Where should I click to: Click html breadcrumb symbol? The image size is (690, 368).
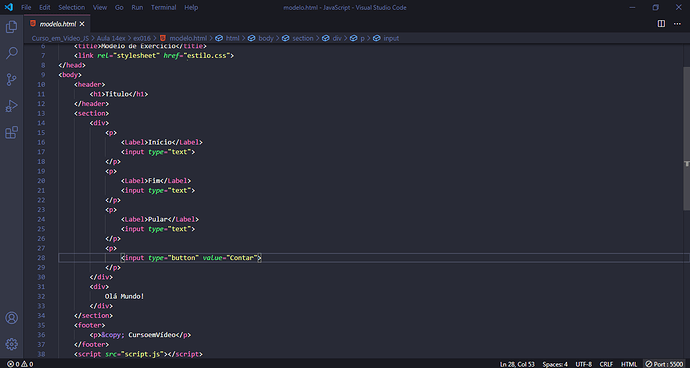232,38
